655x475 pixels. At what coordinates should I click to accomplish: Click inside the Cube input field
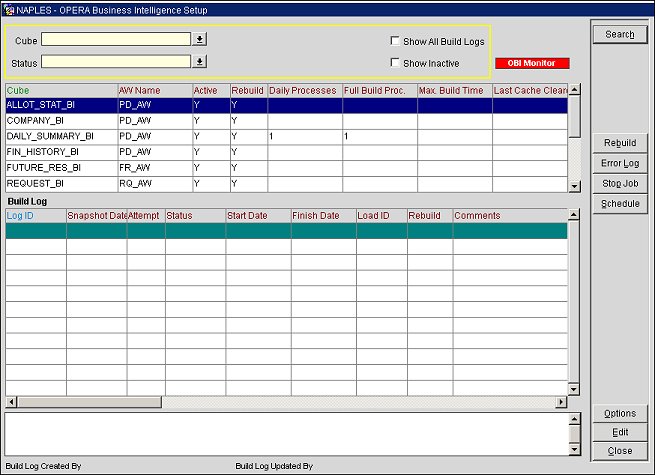click(115, 40)
